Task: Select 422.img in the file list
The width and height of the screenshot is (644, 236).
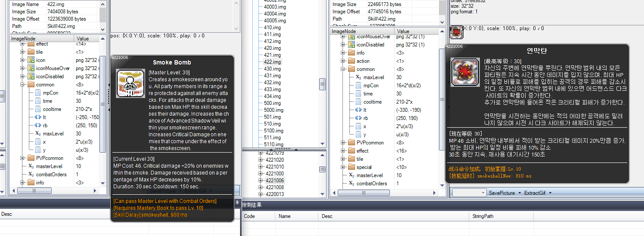Action: [x=272, y=62]
